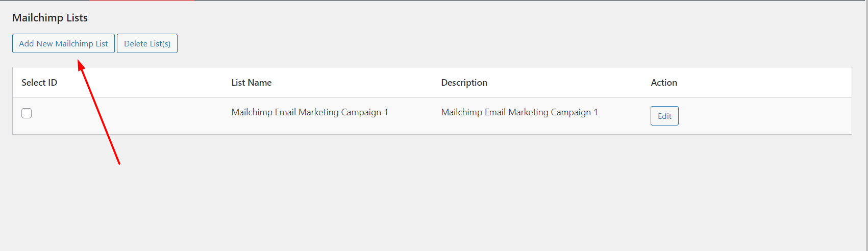Image resolution: width=868 pixels, height=251 pixels.
Task: Click the red loading bar at top edge
Action: coord(148,1)
